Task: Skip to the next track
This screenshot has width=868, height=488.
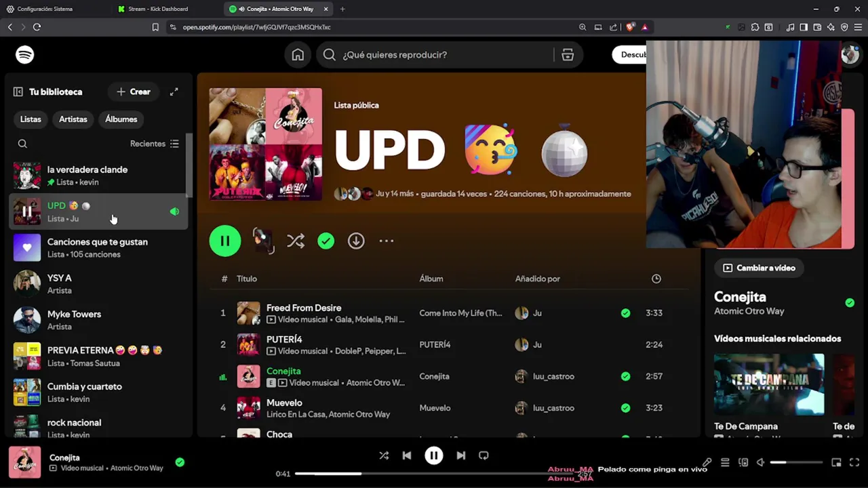Action: 461,455
